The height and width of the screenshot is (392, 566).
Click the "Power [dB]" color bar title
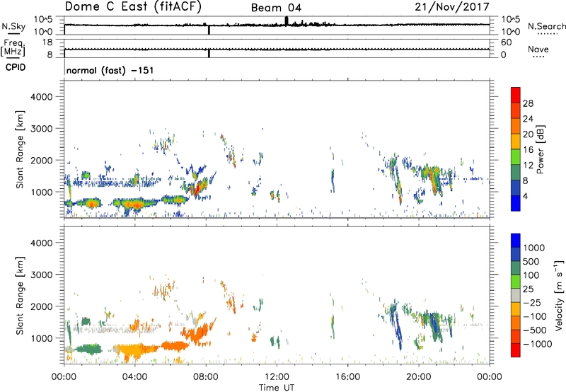[540, 149]
